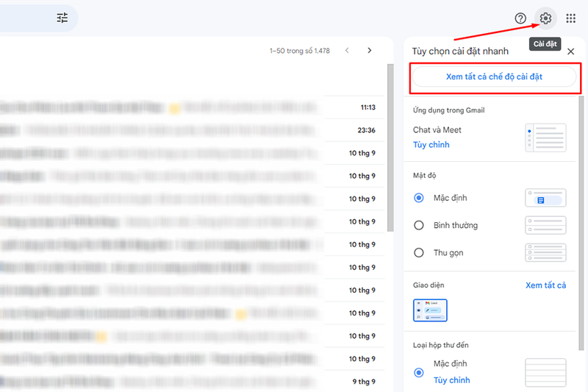This screenshot has width=588, height=392.
Task: Click the 'Loại hộp thư đến' label
Action: pos(440,345)
